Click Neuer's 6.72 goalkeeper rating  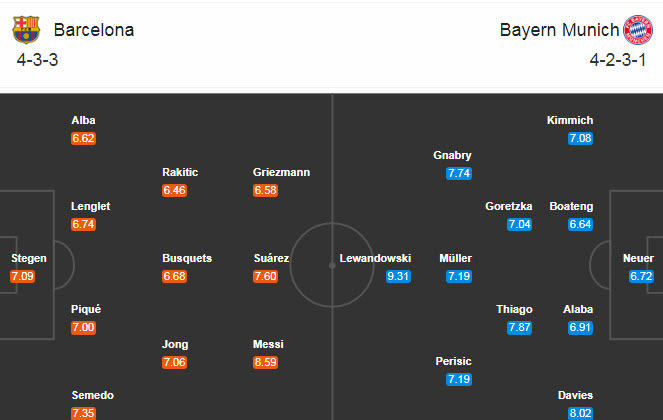coord(641,275)
